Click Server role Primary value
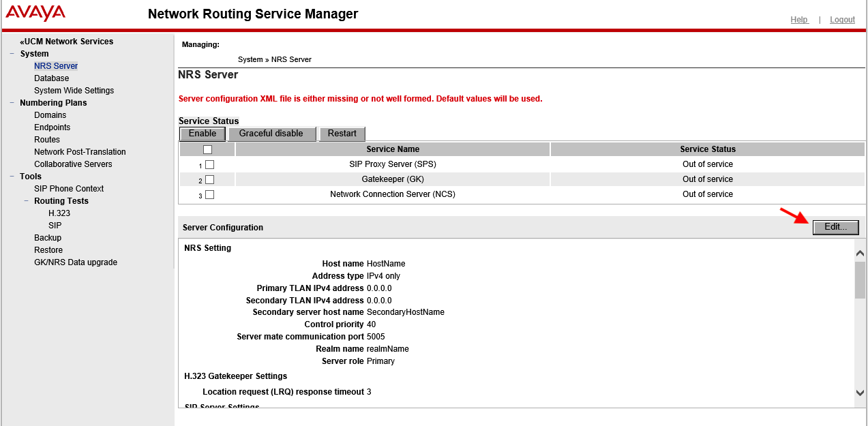The width and height of the screenshot is (868, 426). coord(380,361)
